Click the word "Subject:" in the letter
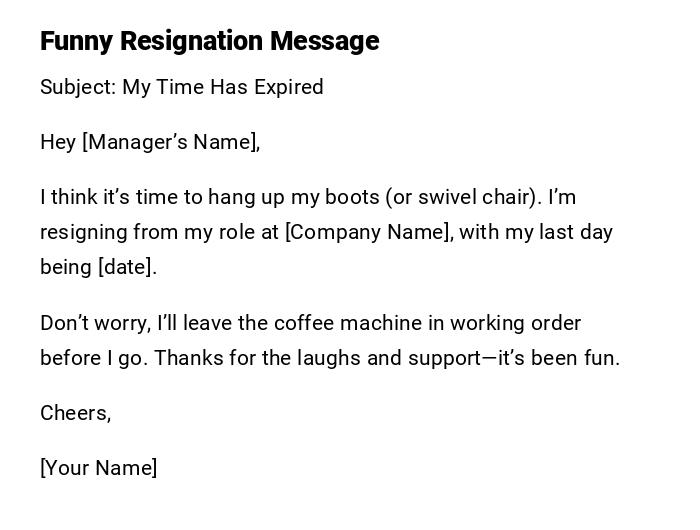700x530 pixels. click(78, 87)
